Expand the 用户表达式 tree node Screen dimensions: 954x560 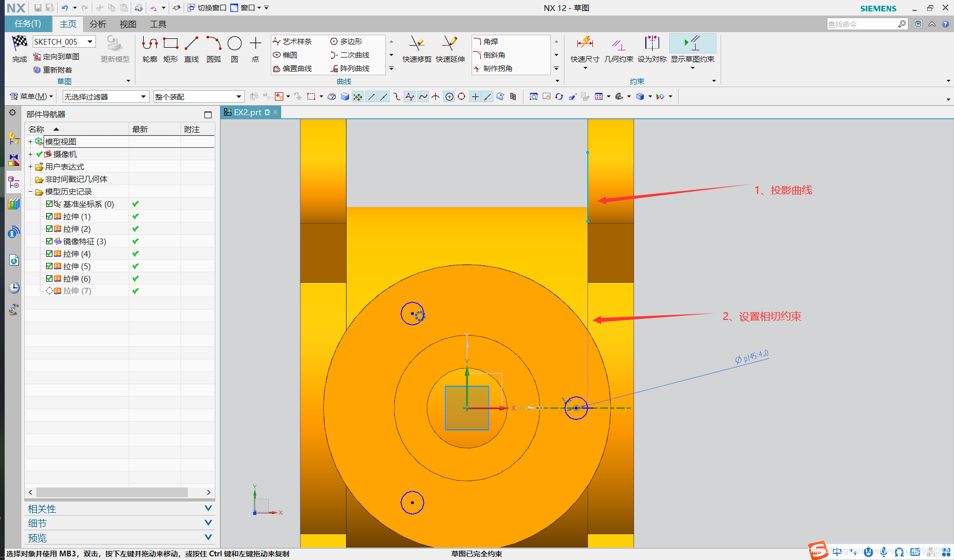(x=30, y=166)
